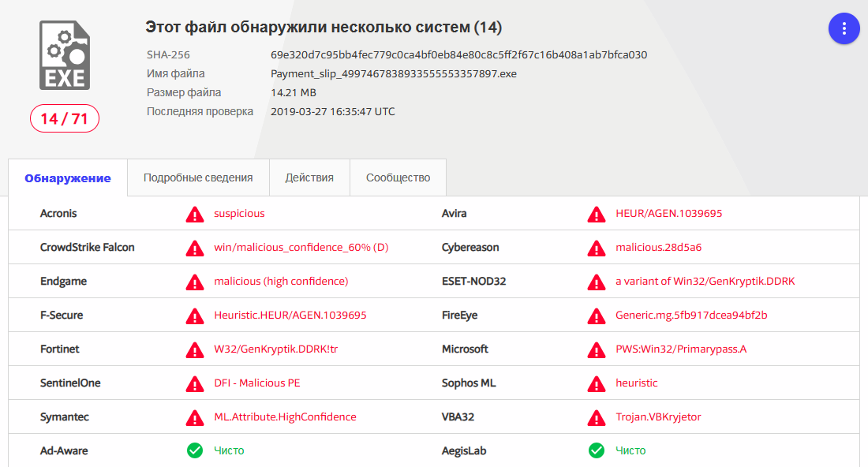This screenshot has height=467, width=868.
Task: Click the Trojan.VBKryjetor detection name
Action: [658, 417]
